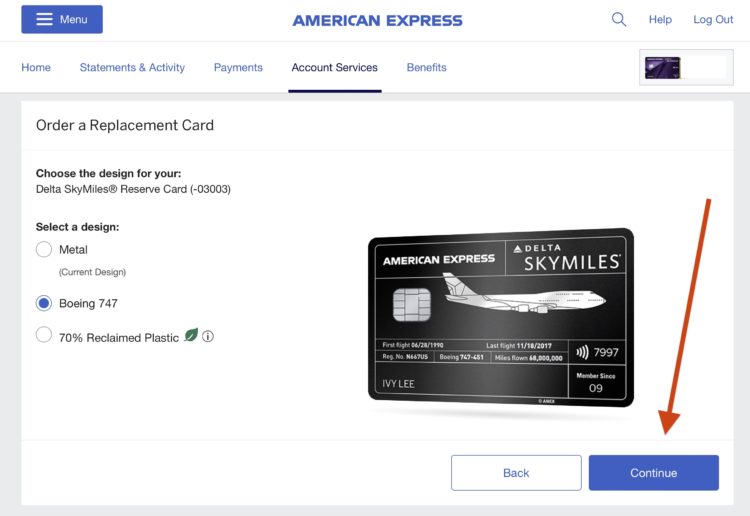Screen dimensions: 750x516
Task: Select the Boeing 747 design option
Action: pos(44,303)
